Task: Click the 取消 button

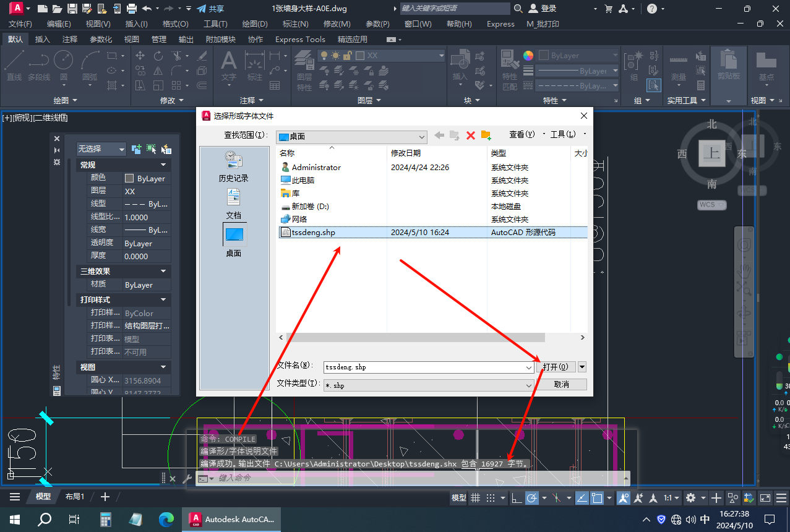Action: tap(561, 384)
